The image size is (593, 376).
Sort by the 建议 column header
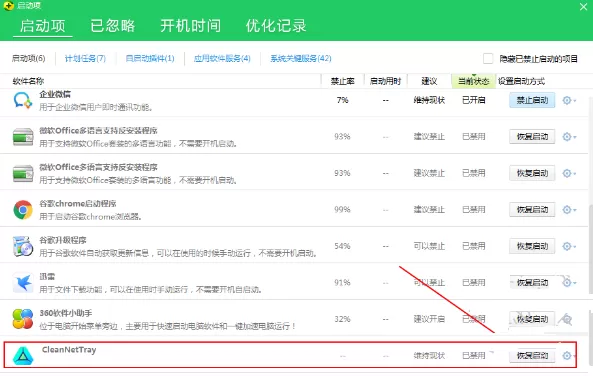click(x=429, y=81)
